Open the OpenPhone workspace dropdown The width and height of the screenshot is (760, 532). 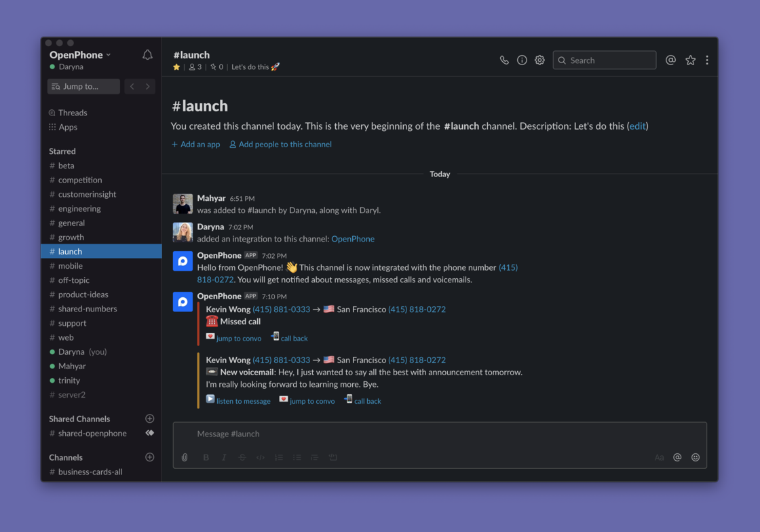click(x=81, y=55)
